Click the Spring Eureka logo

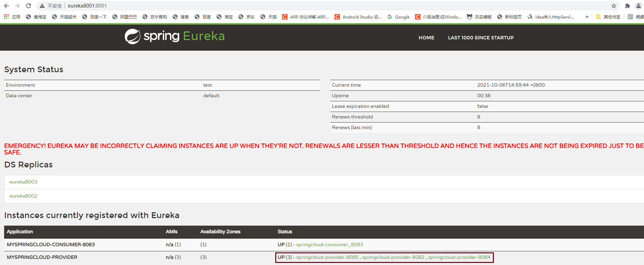174,36
